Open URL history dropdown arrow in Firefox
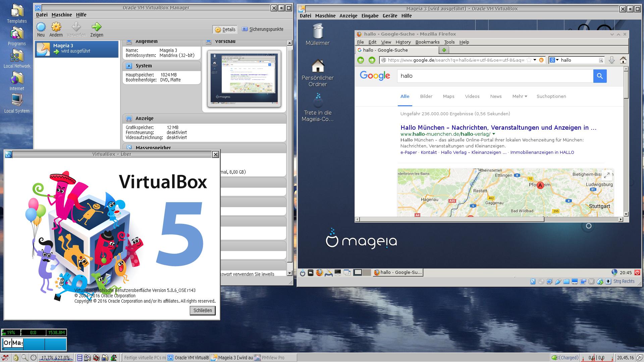This screenshot has height=362, width=644. coord(535,60)
